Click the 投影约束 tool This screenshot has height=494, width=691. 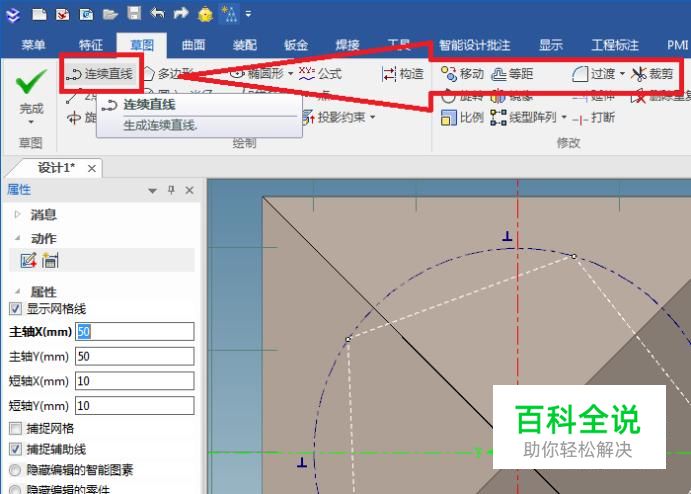point(335,117)
